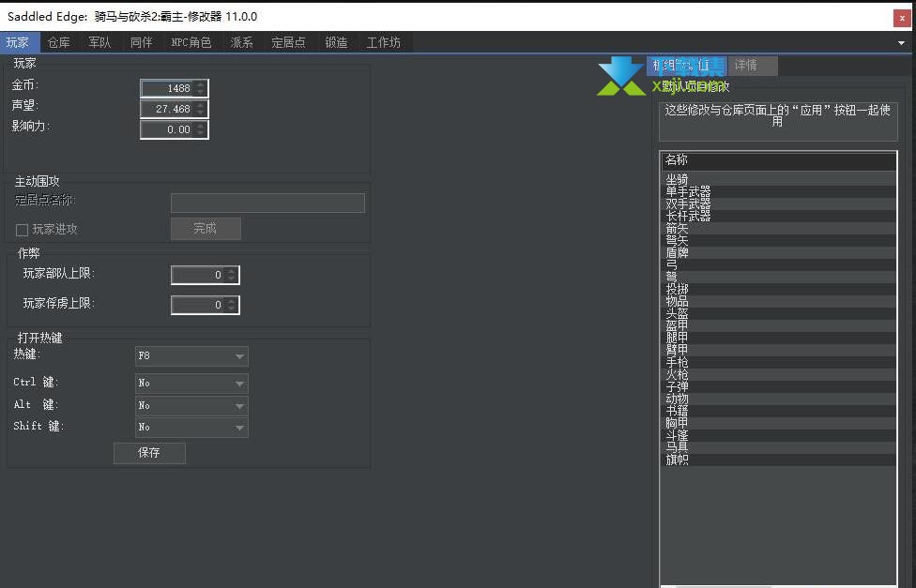The image size is (916, 588).
Task: Select the 箭矢 row
Action: click(x=779, y=228)
